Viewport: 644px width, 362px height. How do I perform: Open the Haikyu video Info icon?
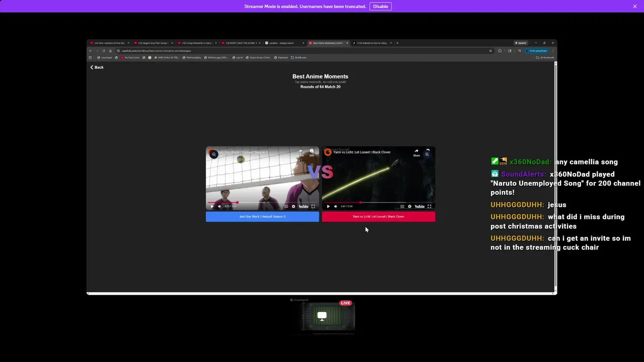[311, 152]
